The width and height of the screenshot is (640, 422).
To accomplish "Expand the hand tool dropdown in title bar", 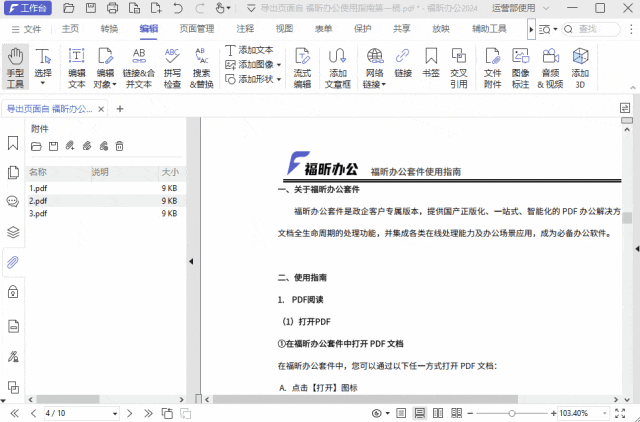I will pos(229,8).
